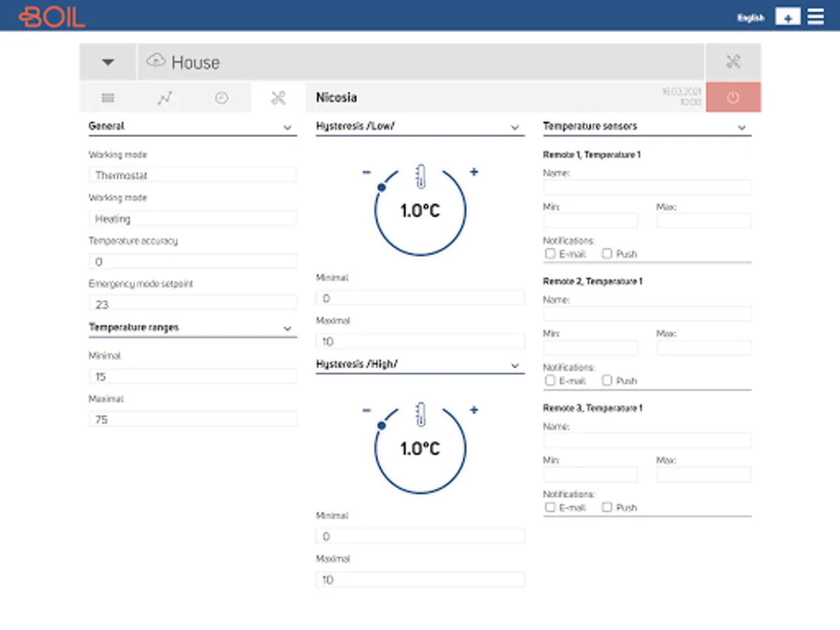This screenshot has width=840, height=630.
Task: Enable Push notifications for Remote 2
Action: [607, 381]
